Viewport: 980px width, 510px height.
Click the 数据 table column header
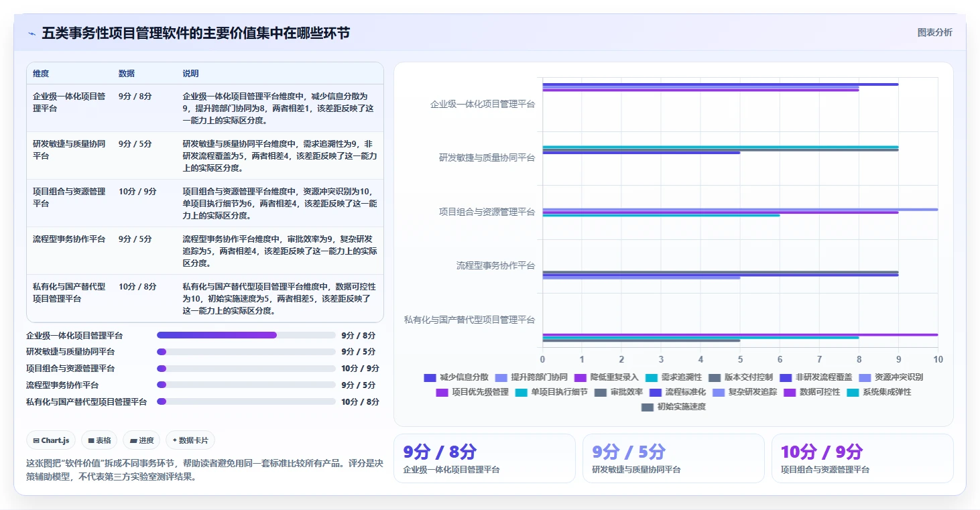pos(127,74)
